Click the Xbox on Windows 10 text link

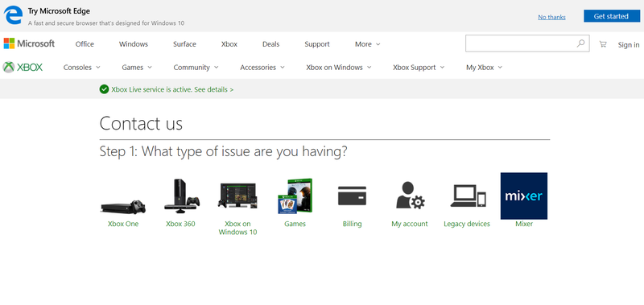click(237, 228)
